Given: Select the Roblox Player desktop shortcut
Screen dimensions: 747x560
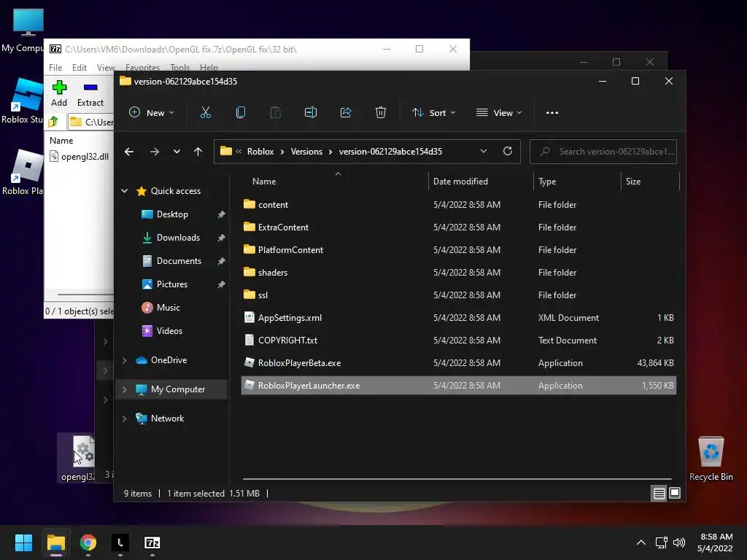Looking at the screenshot, I should pos(23,172).
